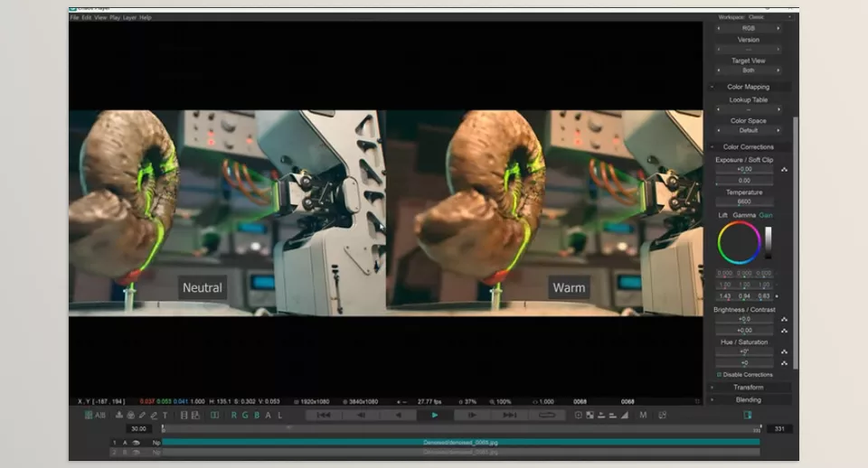Enable the Disable Corrections checkbox
Screen dimensions: 868x468
click(719, 375)
